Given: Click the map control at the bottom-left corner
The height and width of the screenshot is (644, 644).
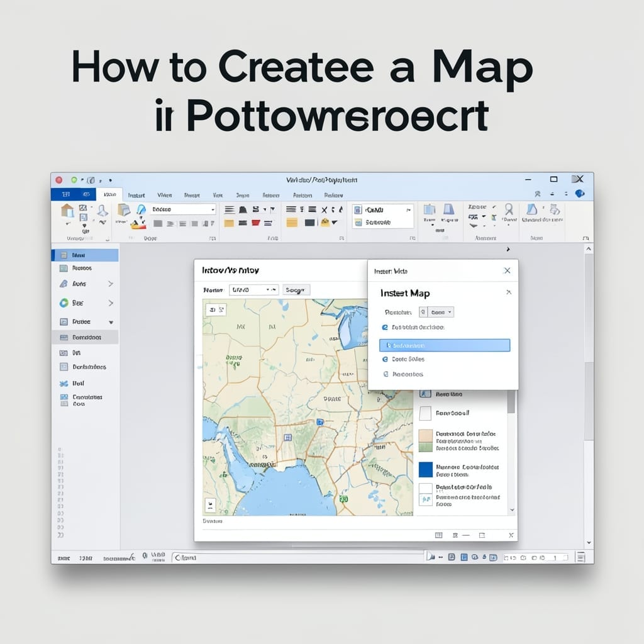Looking at the screenshot, I should 210,505.
